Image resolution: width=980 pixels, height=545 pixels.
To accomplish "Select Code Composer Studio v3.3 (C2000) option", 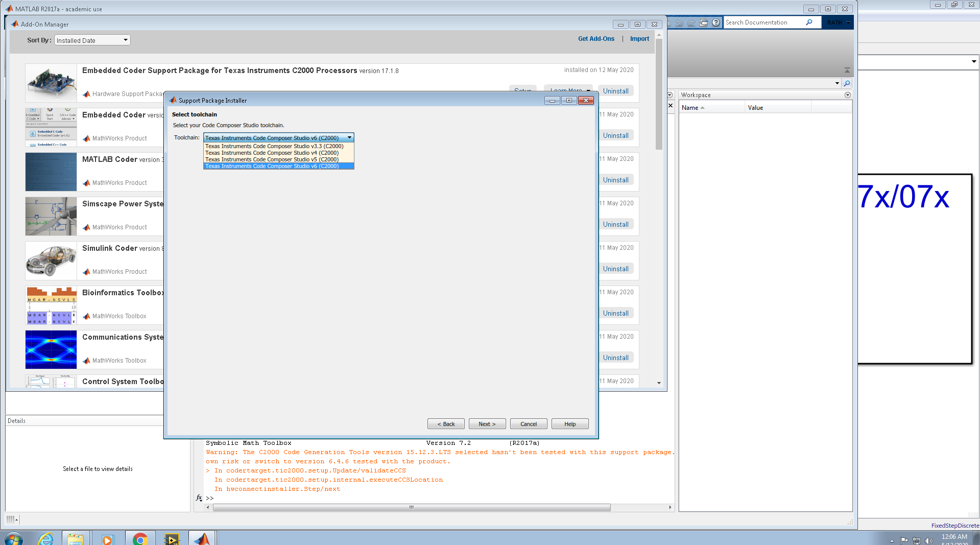I will pyautogui.click(x=278, y=146).
